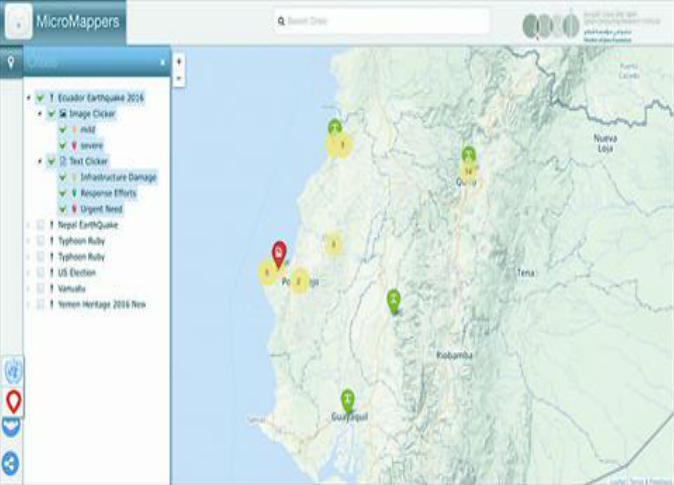Click the Search Crisis input field

tap(383, 21)
